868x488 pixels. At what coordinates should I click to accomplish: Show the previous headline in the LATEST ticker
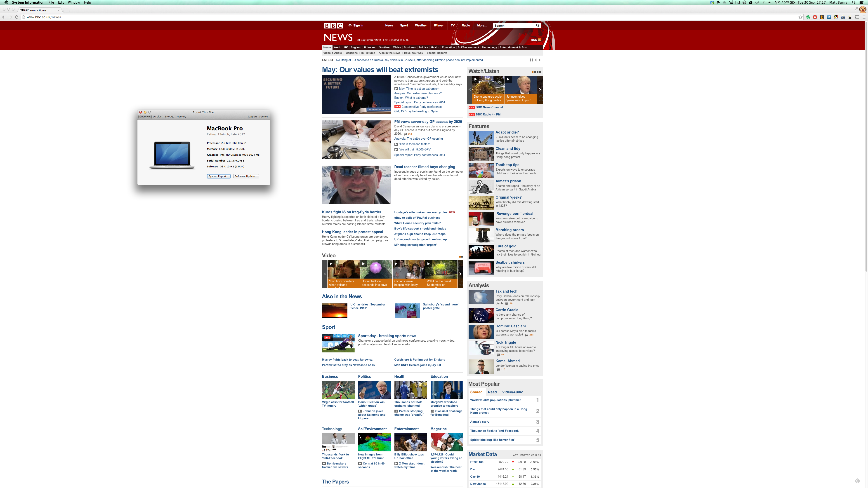[536, 60]
